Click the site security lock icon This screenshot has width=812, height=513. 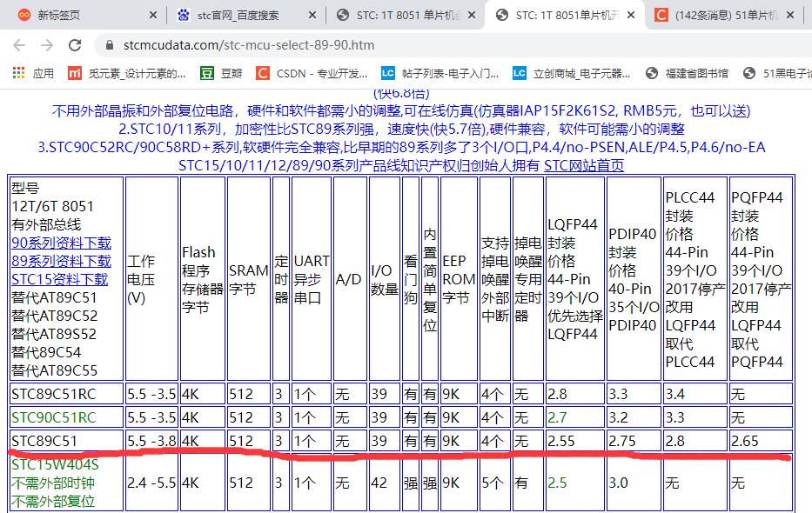(x=110, y=45)
